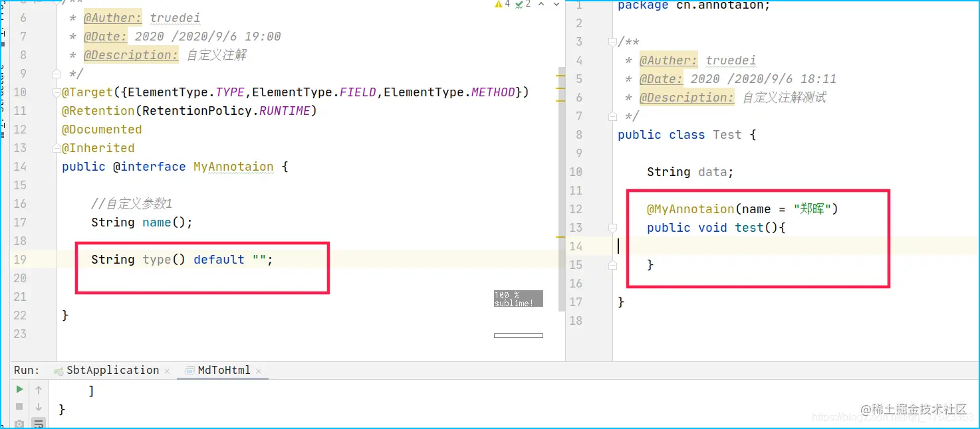Go to previous highlighted problem arrow
Viewport: 980px width, 429px height.
pyautogui.click(x=541, y=5)
